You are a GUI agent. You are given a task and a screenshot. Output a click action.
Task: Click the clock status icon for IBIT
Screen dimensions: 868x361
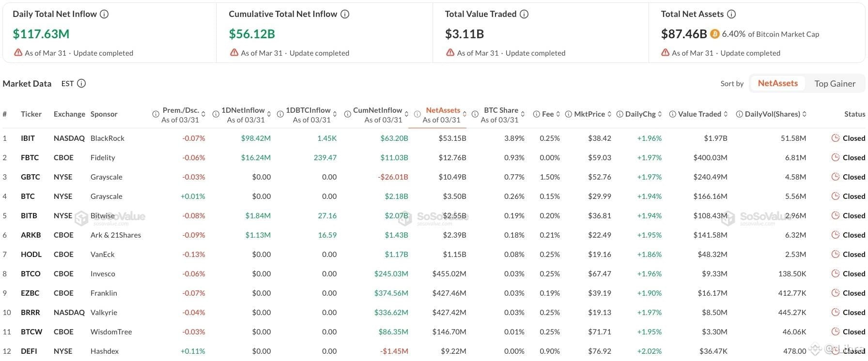[x=835, y=138]
